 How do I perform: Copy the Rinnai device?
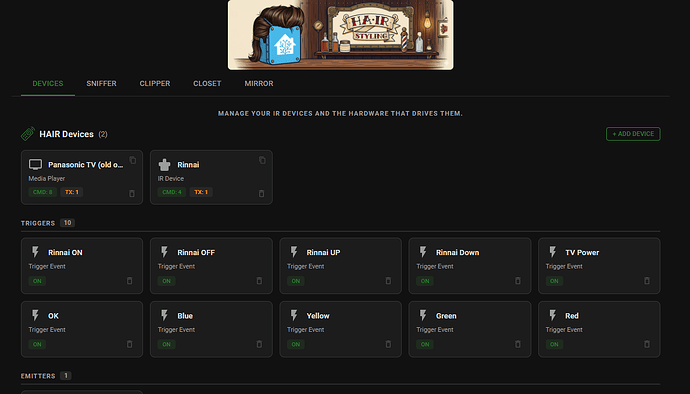click(262, 160)
